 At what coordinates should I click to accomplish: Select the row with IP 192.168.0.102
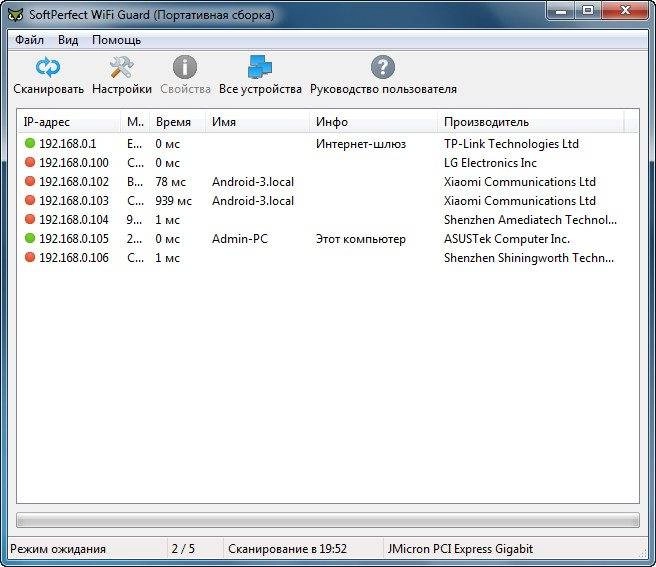[x=328, y=182]
